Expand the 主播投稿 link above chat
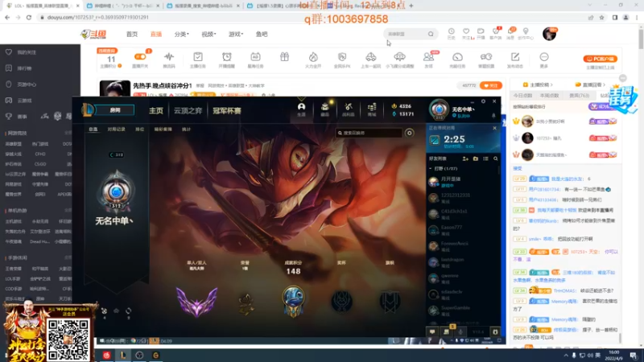 click(x=538, y=84)
